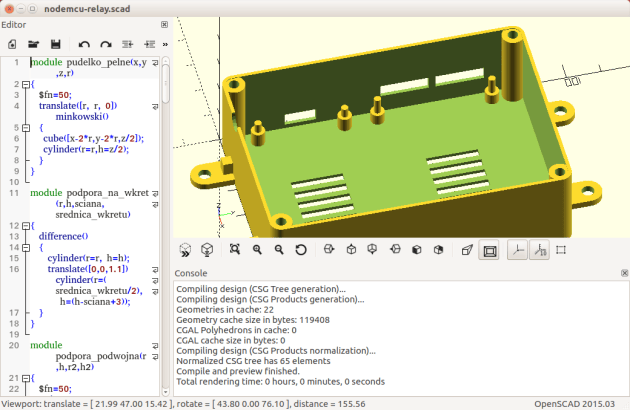Switch to the Top view
630x410 pixels.
coord(351,250)
